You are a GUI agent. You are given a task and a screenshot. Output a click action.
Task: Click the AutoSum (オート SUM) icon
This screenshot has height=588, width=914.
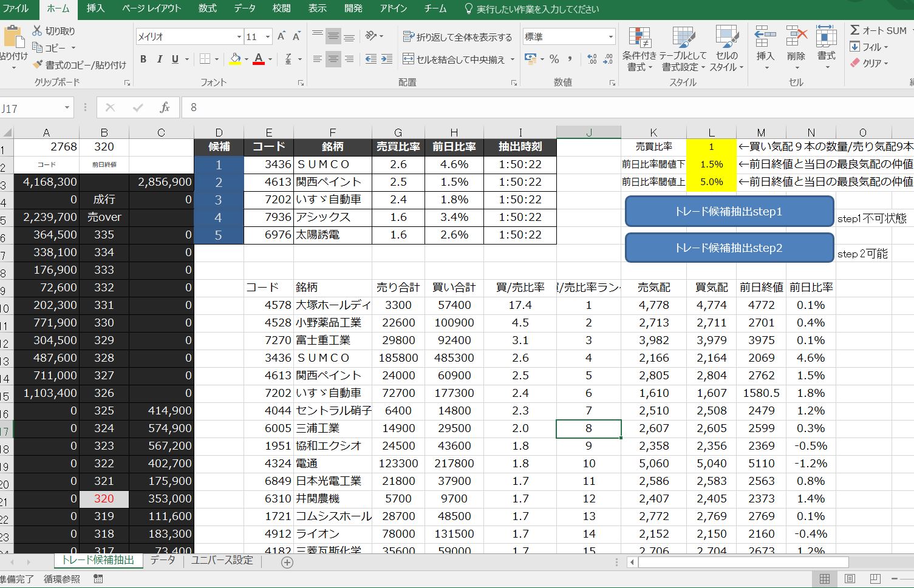(x=855, y=30)
